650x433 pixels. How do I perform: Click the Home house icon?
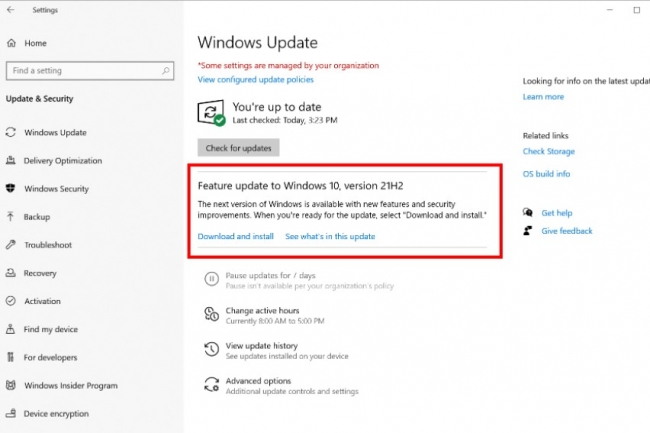click(x=12, y=43)
